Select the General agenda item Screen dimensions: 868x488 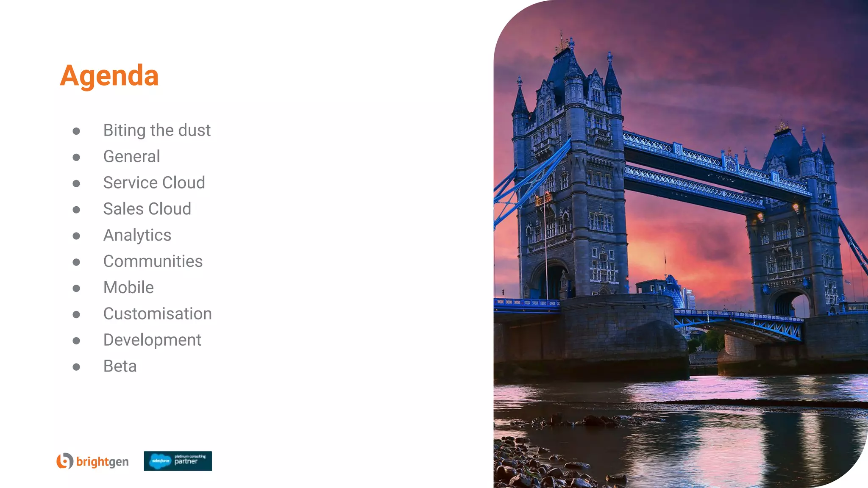132,157
